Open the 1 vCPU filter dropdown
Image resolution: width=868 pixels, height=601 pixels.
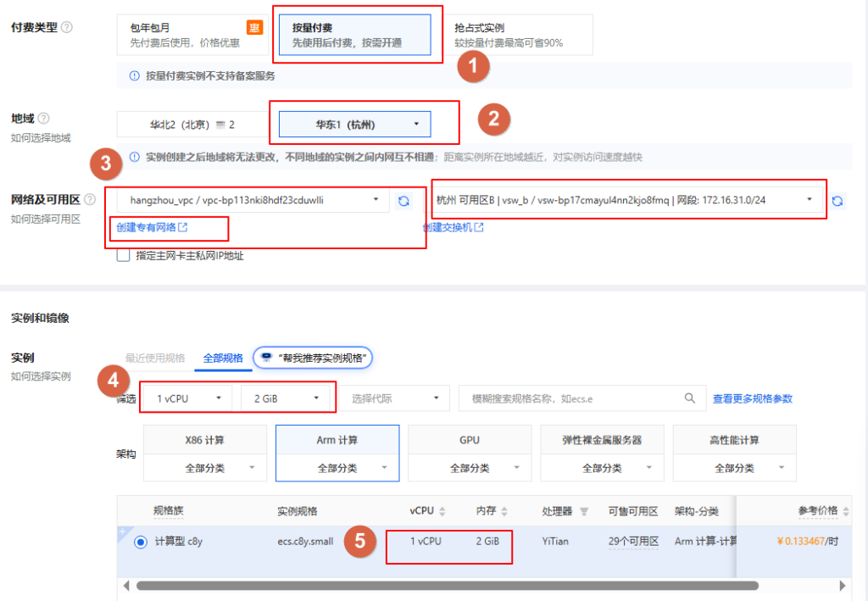(x=186, y=398)
